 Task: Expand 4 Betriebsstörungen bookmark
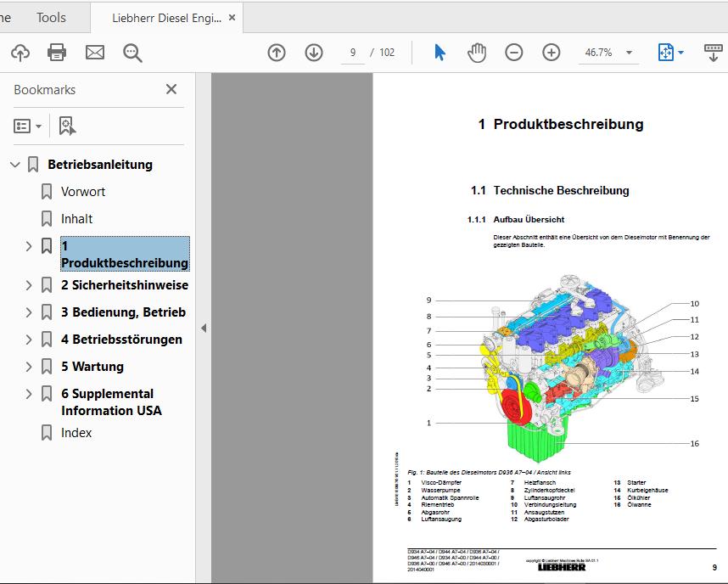29,340
